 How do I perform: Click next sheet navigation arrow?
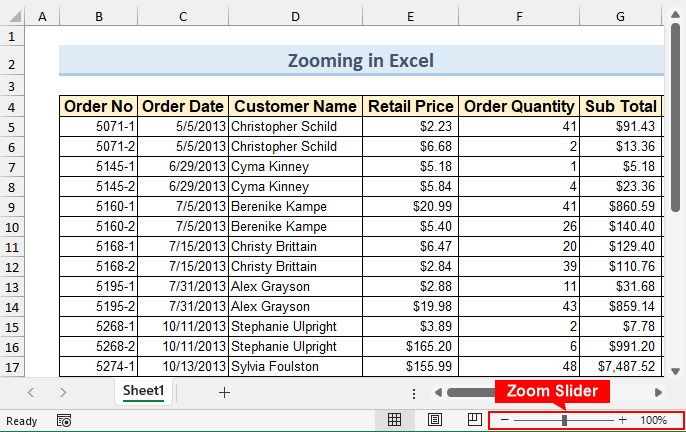point(63,393)
